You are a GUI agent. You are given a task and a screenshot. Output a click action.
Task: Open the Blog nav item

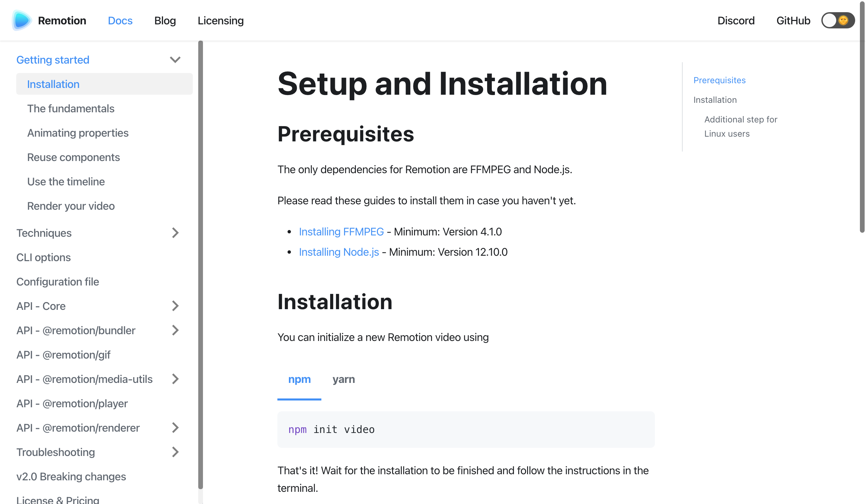point(165,21)
